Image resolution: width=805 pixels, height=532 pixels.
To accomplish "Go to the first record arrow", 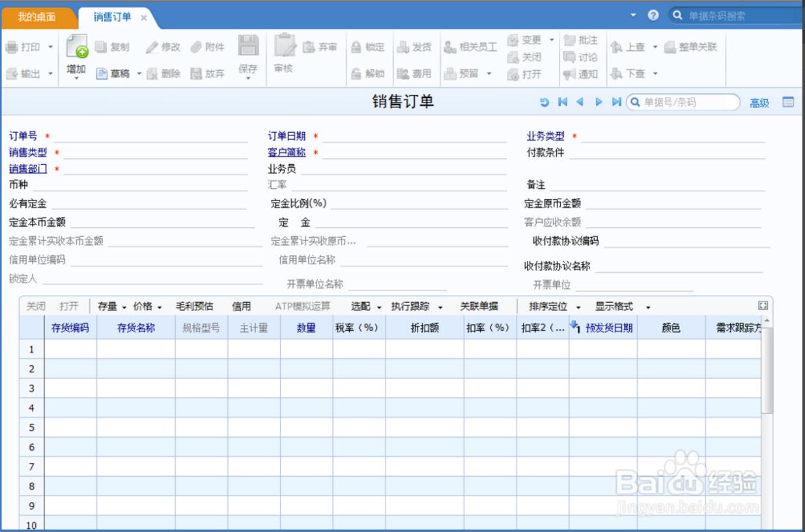I will [563, 102].
